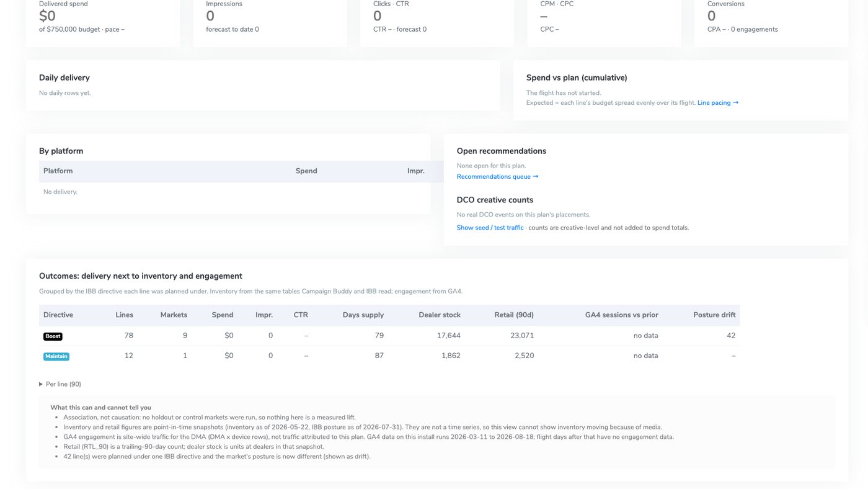Click the Directive column header

58,315
